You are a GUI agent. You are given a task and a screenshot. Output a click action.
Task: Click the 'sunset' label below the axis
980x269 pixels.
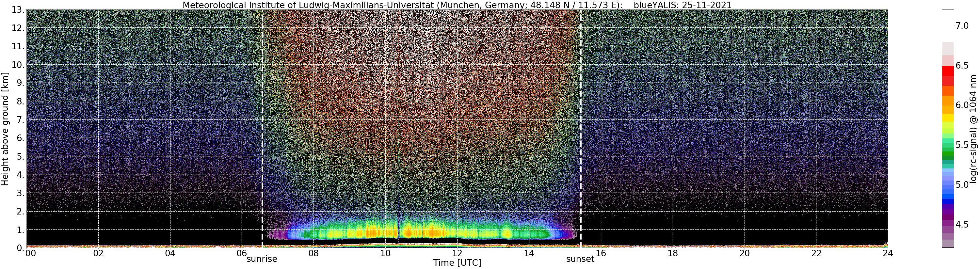click(x=580, y=259)
